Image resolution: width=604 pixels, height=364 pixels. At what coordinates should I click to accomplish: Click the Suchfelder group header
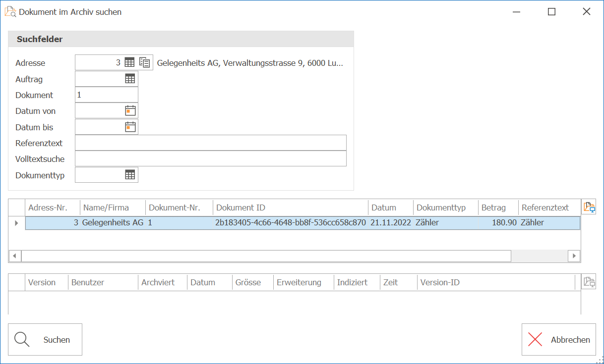(x=181, y=39)
